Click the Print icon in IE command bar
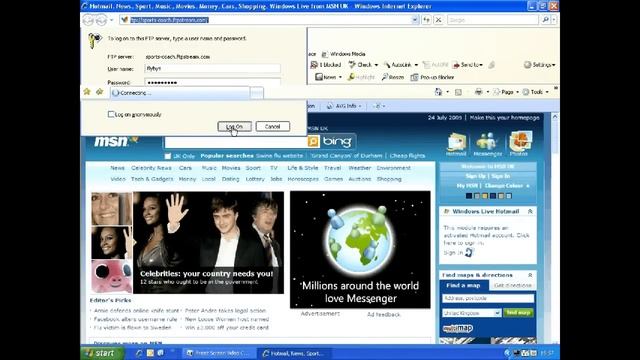Screen dimensions: 640x360 pyautogui.click(x=478, y=92)
